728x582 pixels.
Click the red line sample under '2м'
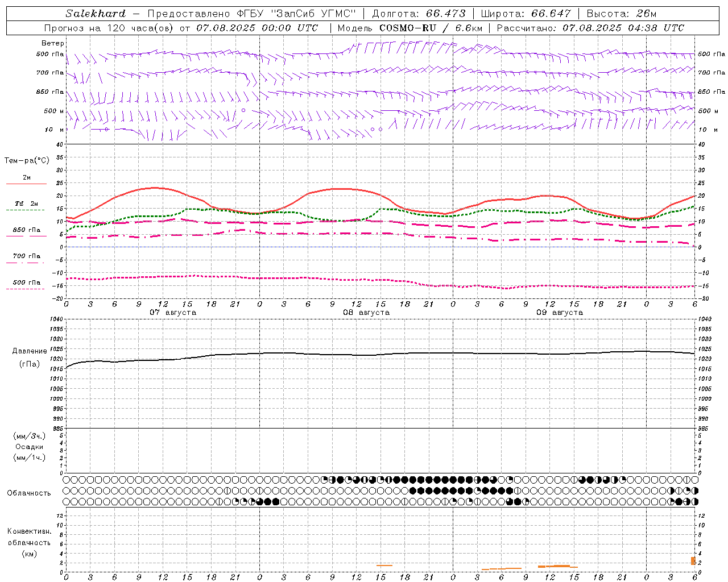(x=26, y=184)
